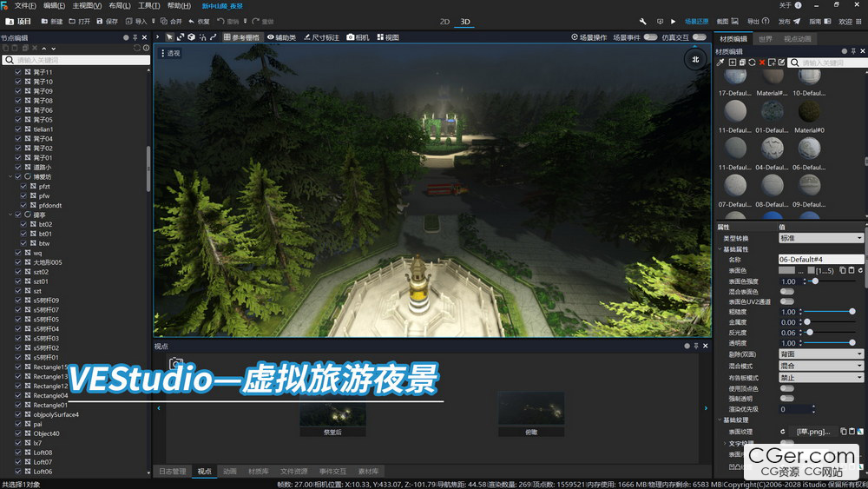Select the 3D box tool icon

point(191,37)
